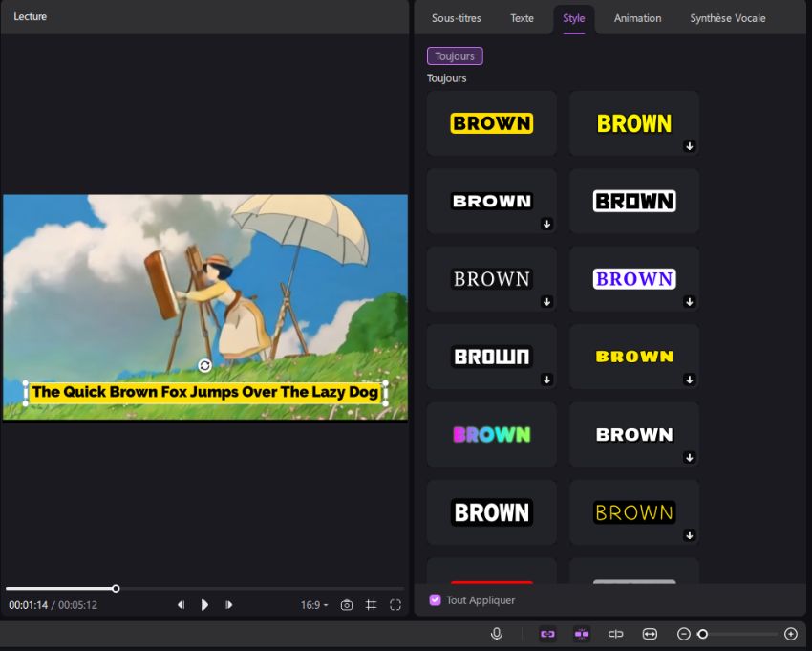Enter fullscreen preview mode

point(395,605)
